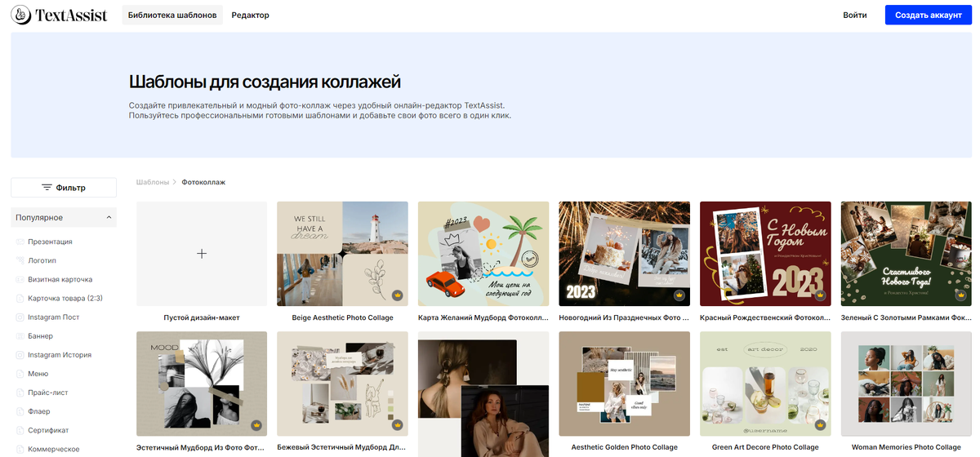The height and width of the screenshot is (457, 980).
Task: Select the Коммерческое category icon
Action: (20, 449)
